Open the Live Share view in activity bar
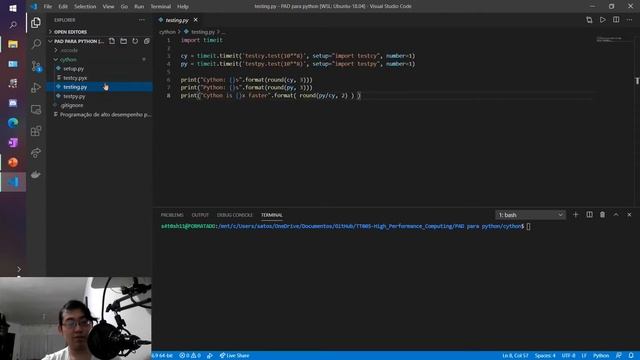The height and width of the screenshot is (360, 640). (36, 153)
